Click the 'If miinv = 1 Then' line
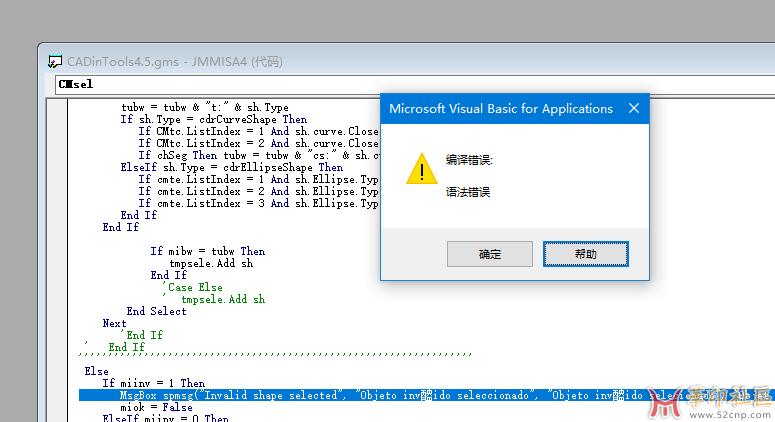 point(153,383)
